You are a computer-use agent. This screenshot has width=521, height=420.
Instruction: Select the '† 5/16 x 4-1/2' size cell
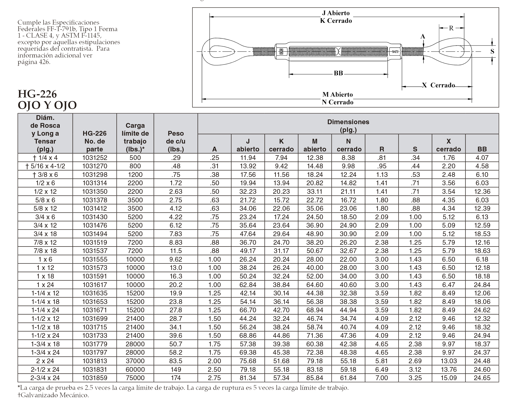pos(45,166)
